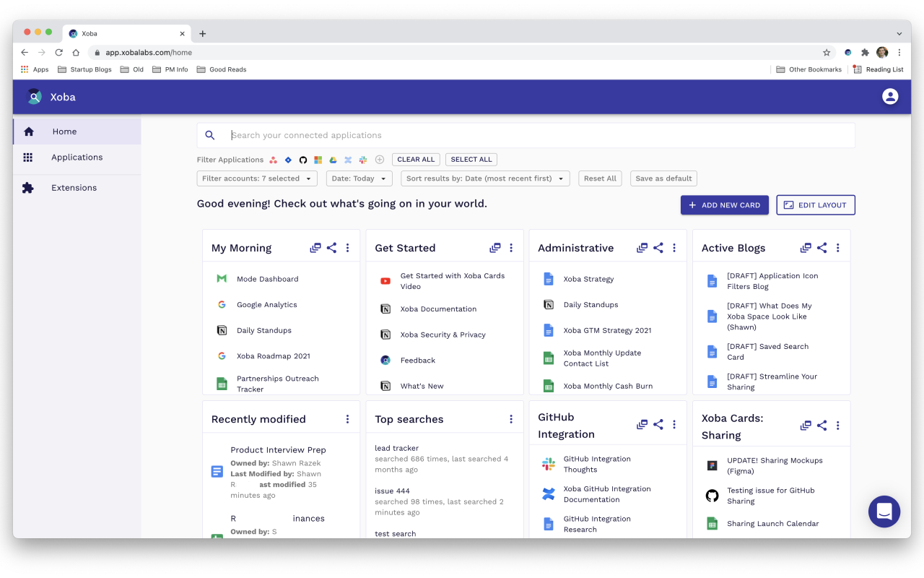Open My Morning card options menu
This screenshot has width=924, height=578.
click(x=347, y=248)
